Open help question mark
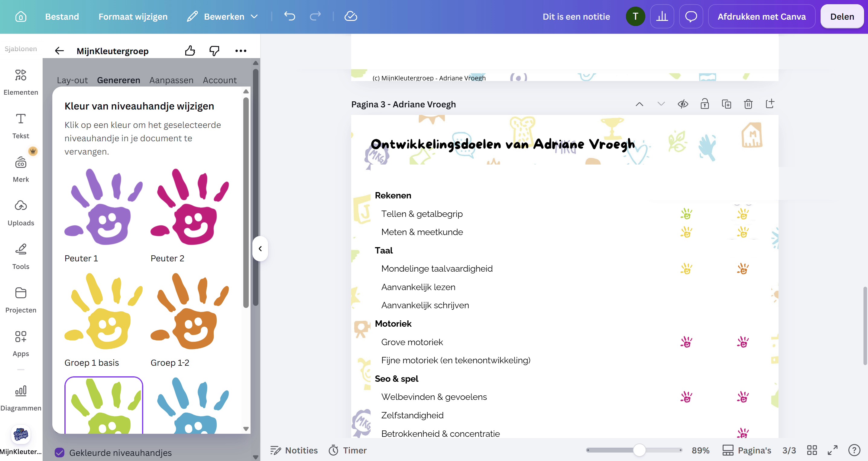The width and height of the screenshot is (868, 461). pyautogui.click(x=854, y=450)
